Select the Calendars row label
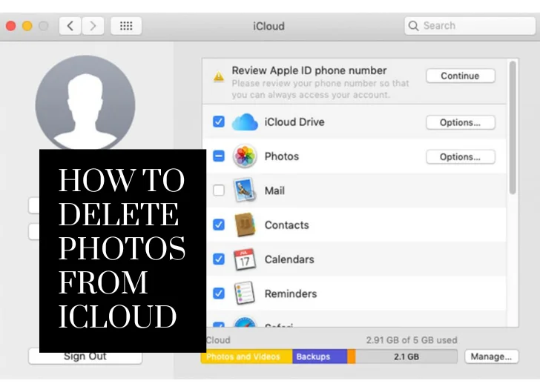The image size is (540, 392). click(289, 259)
